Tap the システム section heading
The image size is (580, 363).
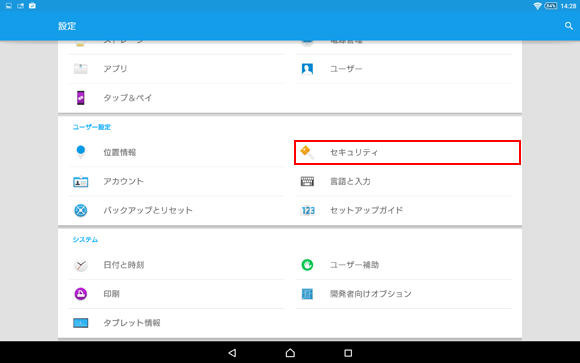pos(85,239)
